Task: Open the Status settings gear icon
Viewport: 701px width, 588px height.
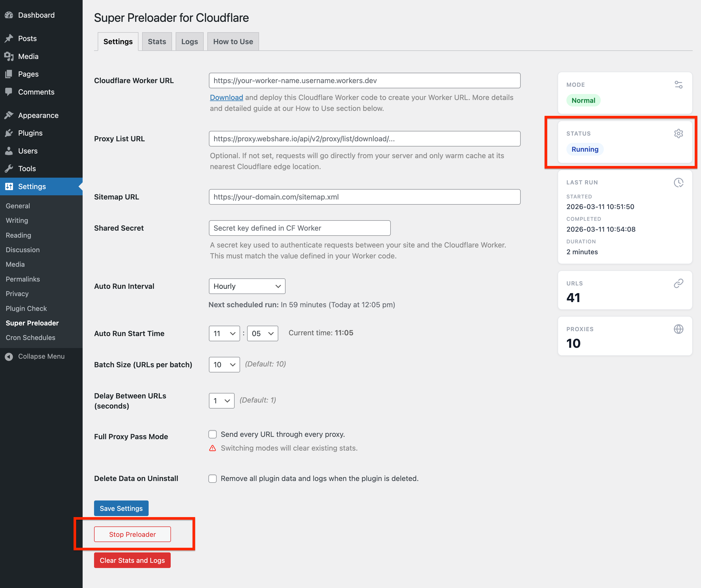Action: pos(679,133)
